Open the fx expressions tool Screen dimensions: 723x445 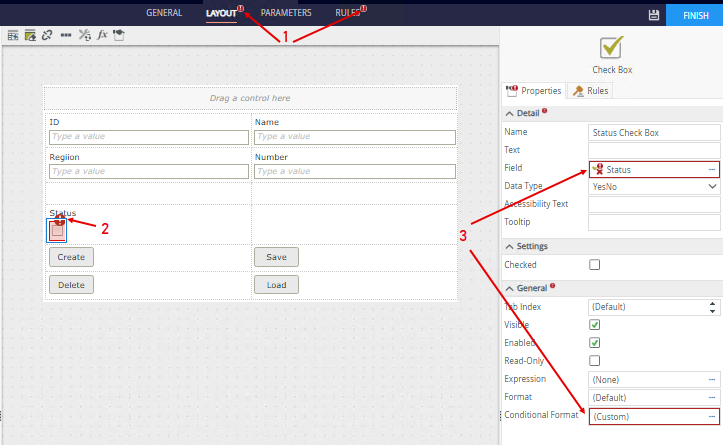click(102, 35)
